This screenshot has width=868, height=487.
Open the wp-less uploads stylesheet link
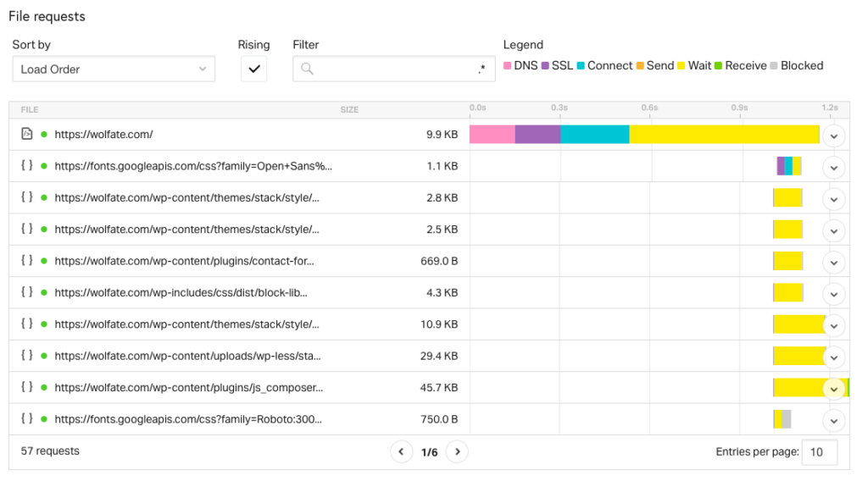187,356
